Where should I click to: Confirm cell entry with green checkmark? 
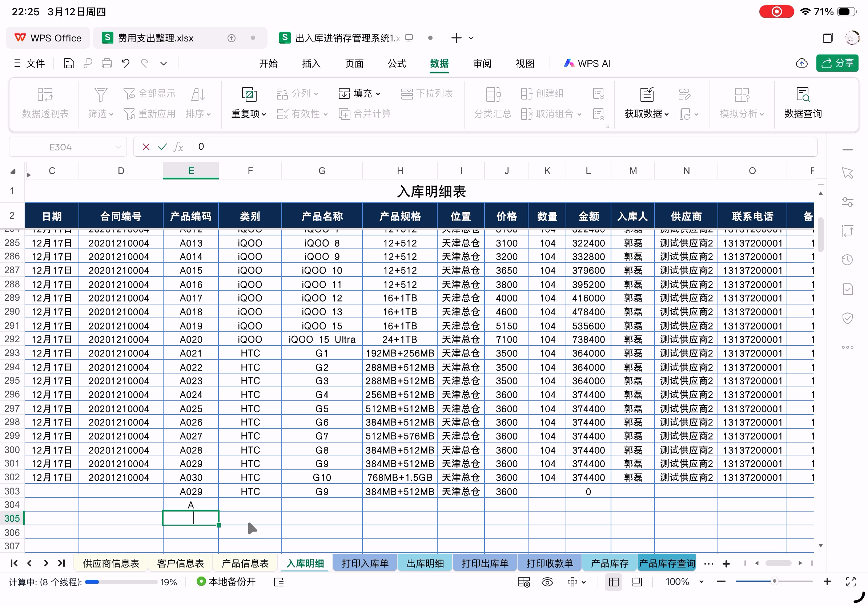(x=162, y=146)
